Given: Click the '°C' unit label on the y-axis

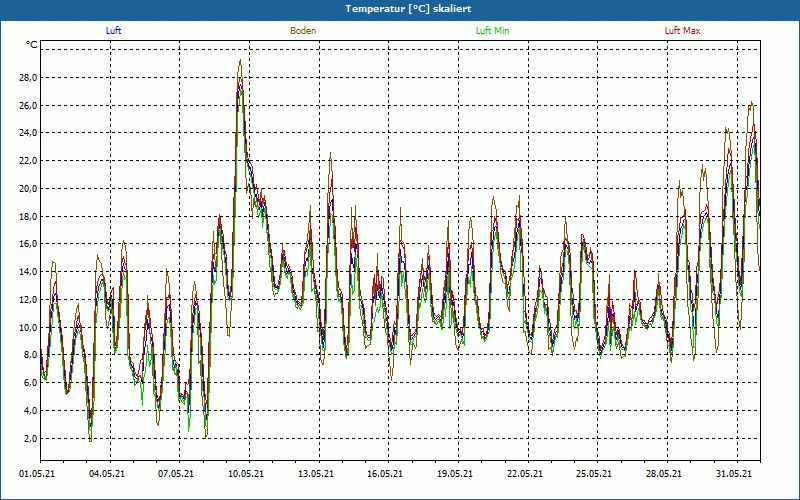Looking at the screenshot, I should coord(32,45).
